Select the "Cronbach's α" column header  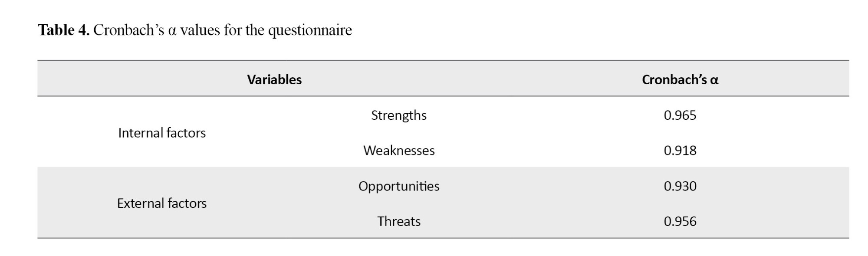pos(680,79)
